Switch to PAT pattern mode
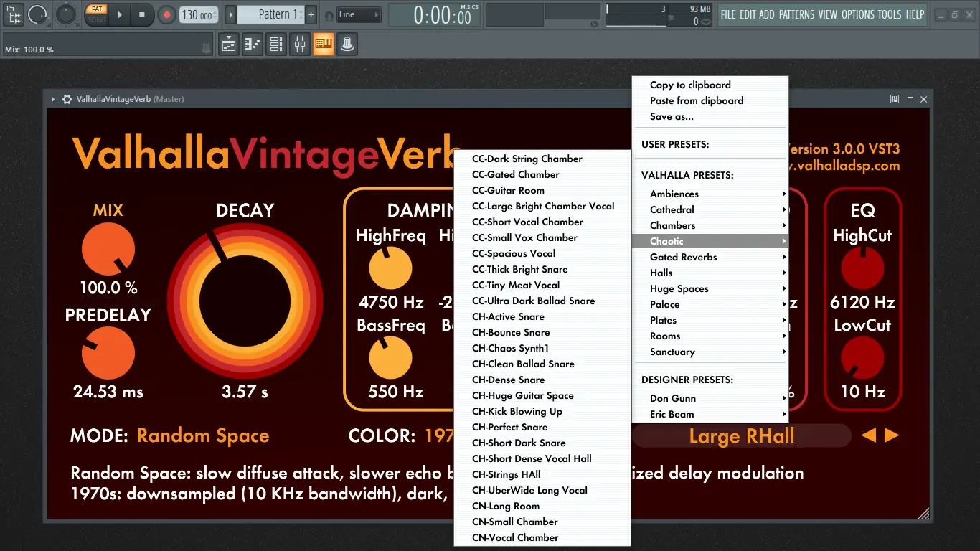Image resolution: width=980 pixels, height=551 pixels. pos(96,9)
